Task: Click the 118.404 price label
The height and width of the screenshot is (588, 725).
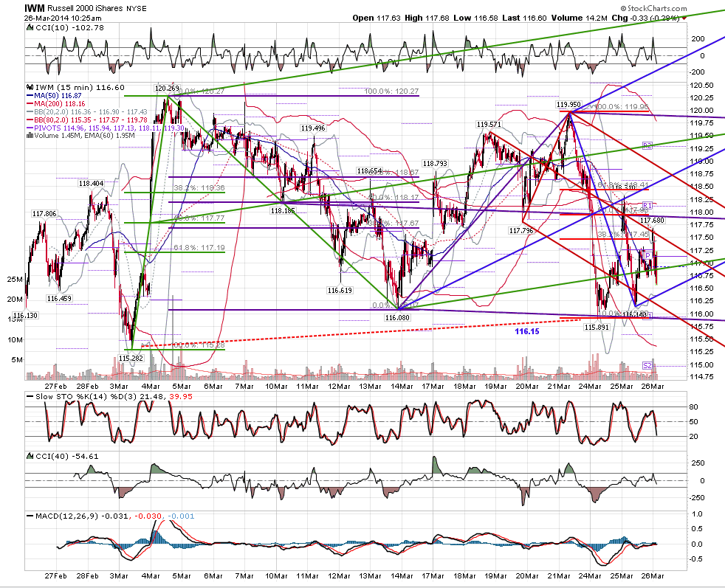Action: point(91,184)
